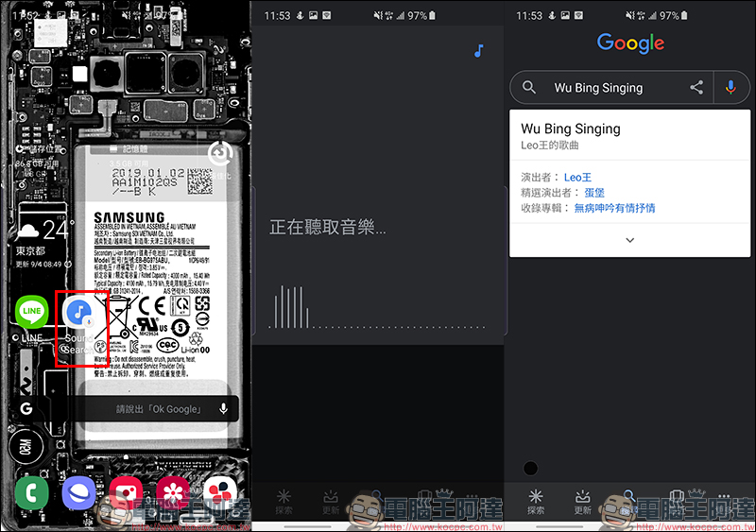
Task: Tap microphone on the Ok Google widget
Action: pyautogui.click(x=223, y=409)
